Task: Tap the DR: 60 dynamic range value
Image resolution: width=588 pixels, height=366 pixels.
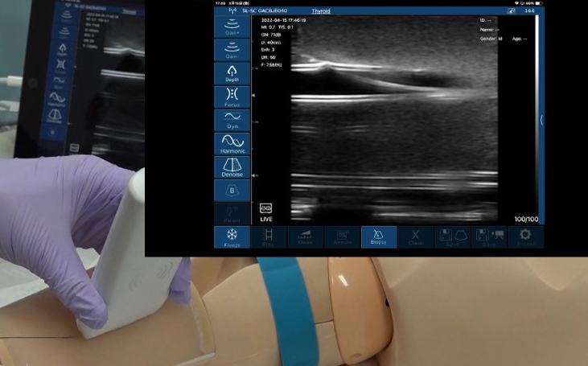Action: [268, 57]
